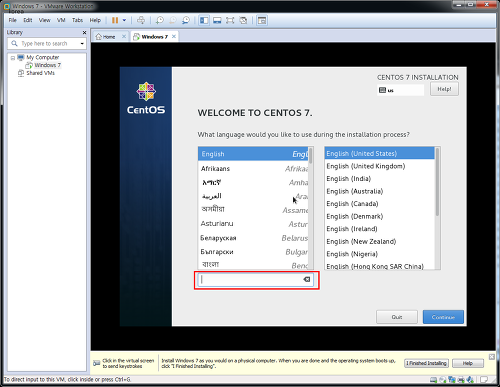This screenshot has height=387, width=500.
Task: Close the yellow install hint bar
Action: (492, 357)
